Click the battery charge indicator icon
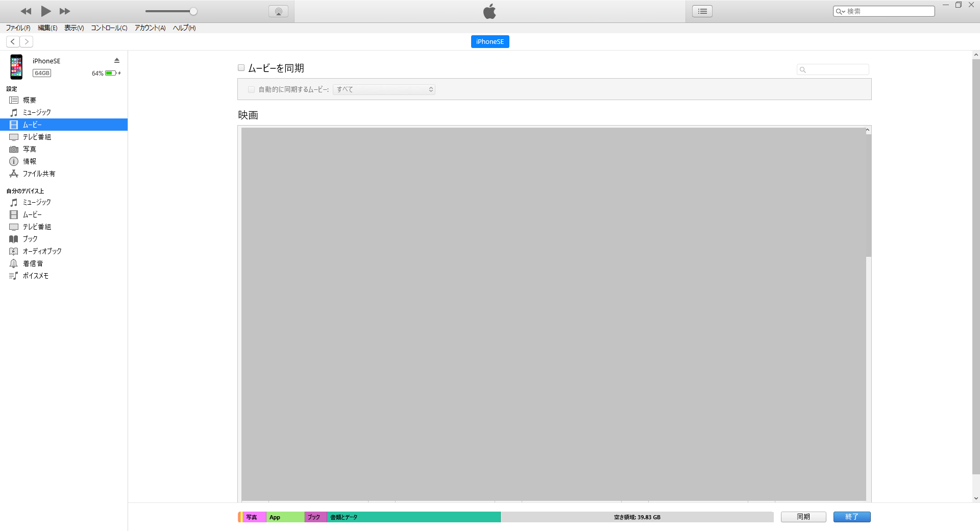This screenshot has height=531, width=980. tap(111, 73)
